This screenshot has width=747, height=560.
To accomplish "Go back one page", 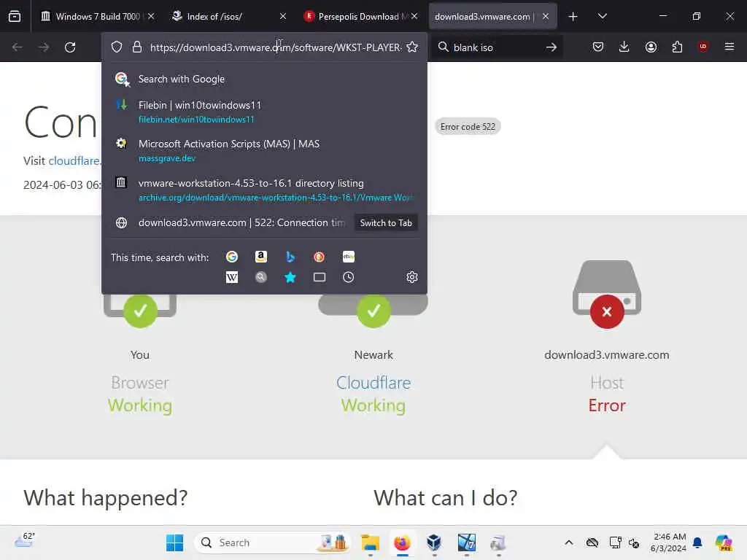I will click(18, 47).
